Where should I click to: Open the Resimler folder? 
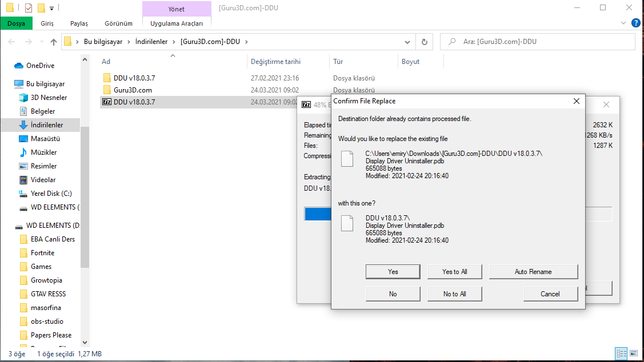tap(43, 166)
